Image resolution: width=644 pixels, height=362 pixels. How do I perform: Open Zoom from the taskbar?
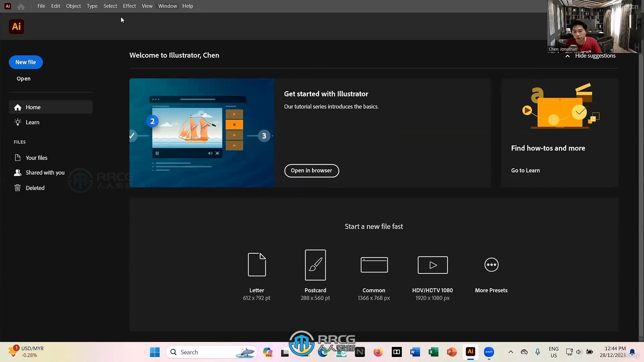(489, 352)
